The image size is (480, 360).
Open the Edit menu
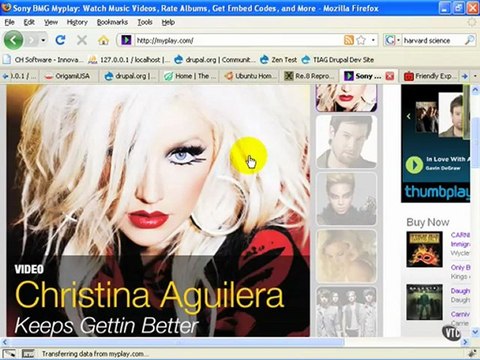pyautogui.click(x=29, y=22)
